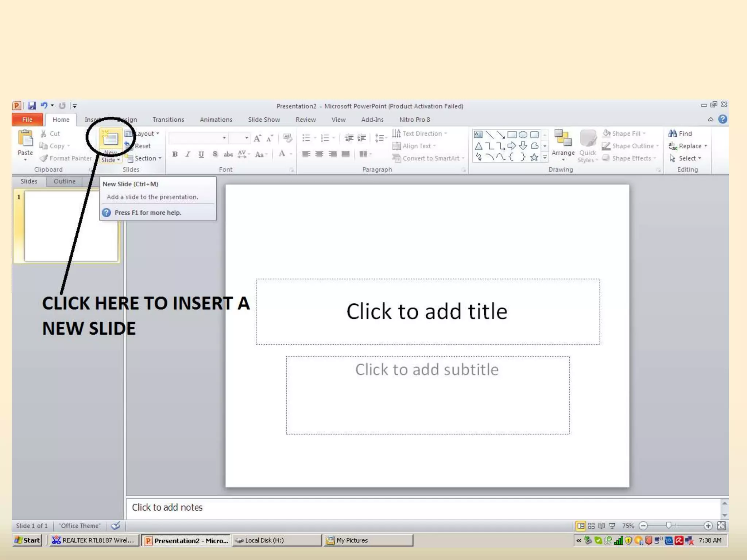The image size is (747, 560).
Task: Switch to Slide Sorter view in status bar
Action: coord(591,526)
